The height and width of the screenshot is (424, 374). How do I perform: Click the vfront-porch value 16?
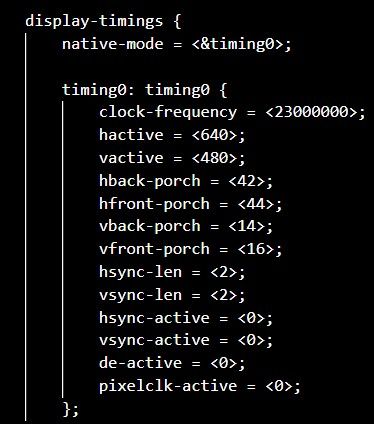[256, 249]
